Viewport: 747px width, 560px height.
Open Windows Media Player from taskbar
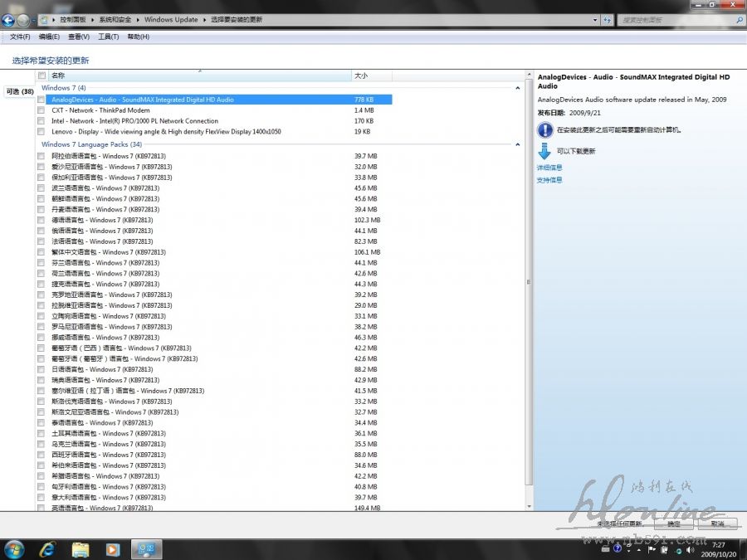113,548
